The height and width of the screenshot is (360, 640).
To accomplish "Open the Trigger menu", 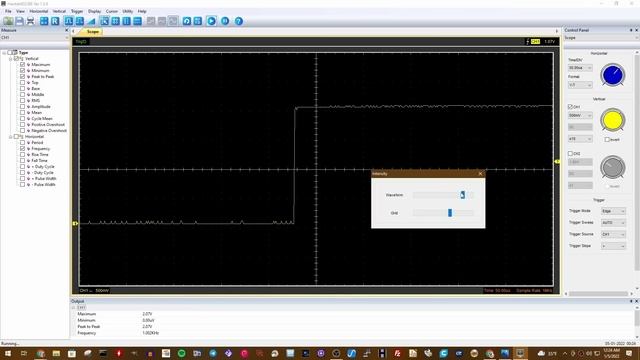I will [77, 11].
